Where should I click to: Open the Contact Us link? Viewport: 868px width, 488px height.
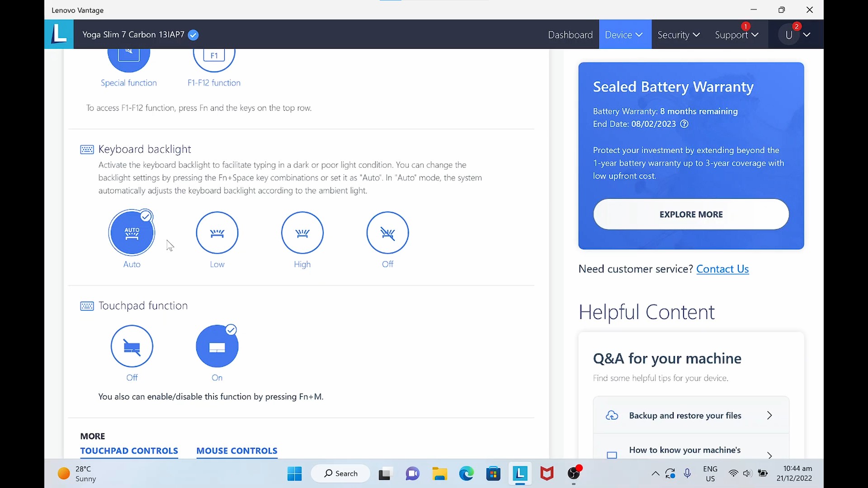722,269
